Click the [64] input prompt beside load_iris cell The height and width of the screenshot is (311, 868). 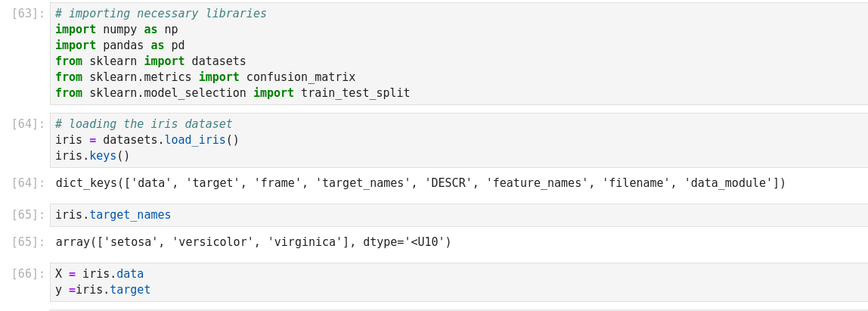pos(28,124)
